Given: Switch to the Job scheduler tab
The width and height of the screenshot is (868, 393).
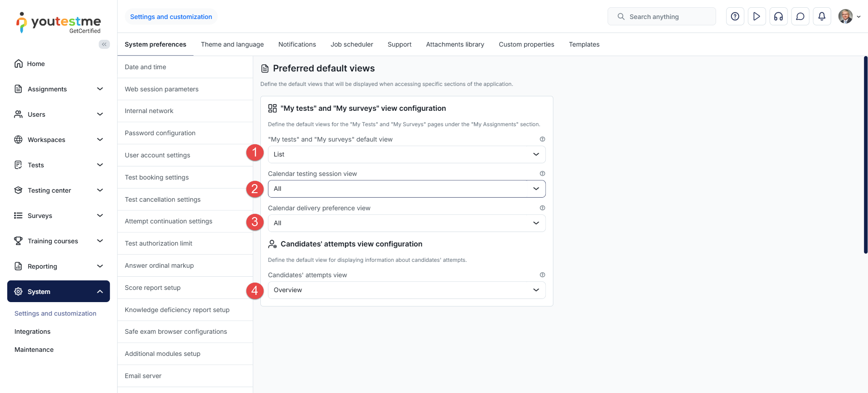Looking at the screenshot, I should pyautogui.click(x=352, y=44).
